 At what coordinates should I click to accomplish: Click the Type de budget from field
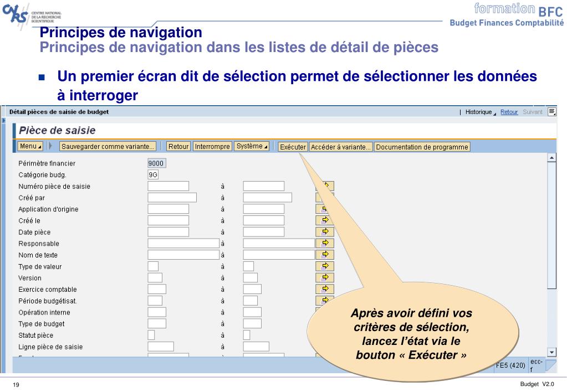point(157,323)
